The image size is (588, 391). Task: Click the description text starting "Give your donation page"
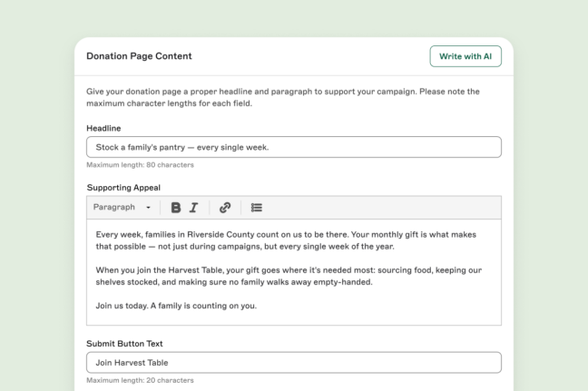(x=283, y=97)
